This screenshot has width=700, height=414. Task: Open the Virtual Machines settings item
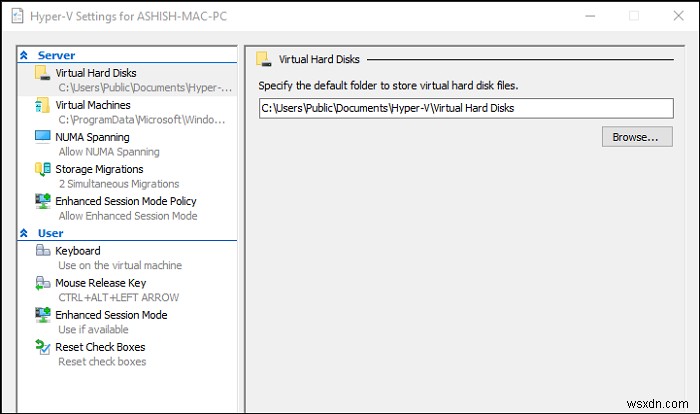(93, 105)
